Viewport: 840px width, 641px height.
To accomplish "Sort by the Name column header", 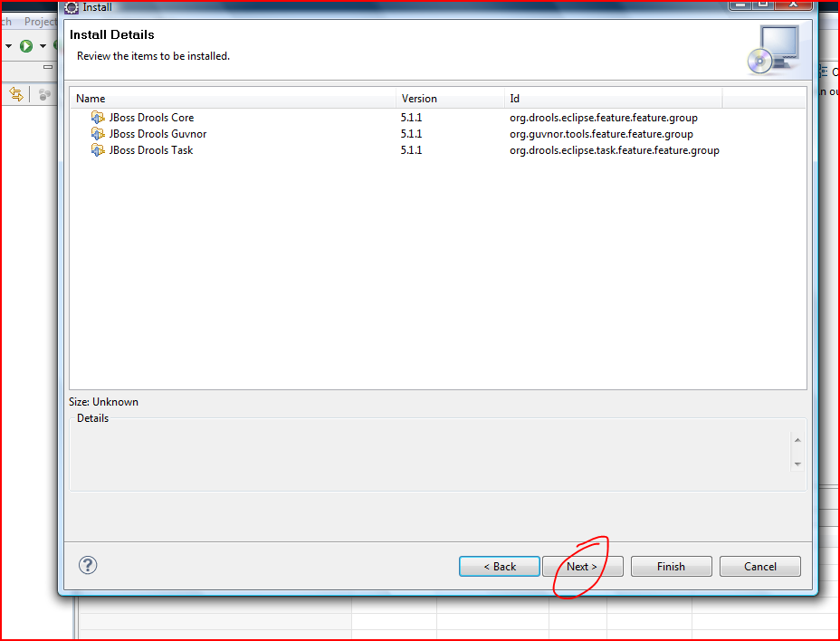I will [x=233, y=99].
